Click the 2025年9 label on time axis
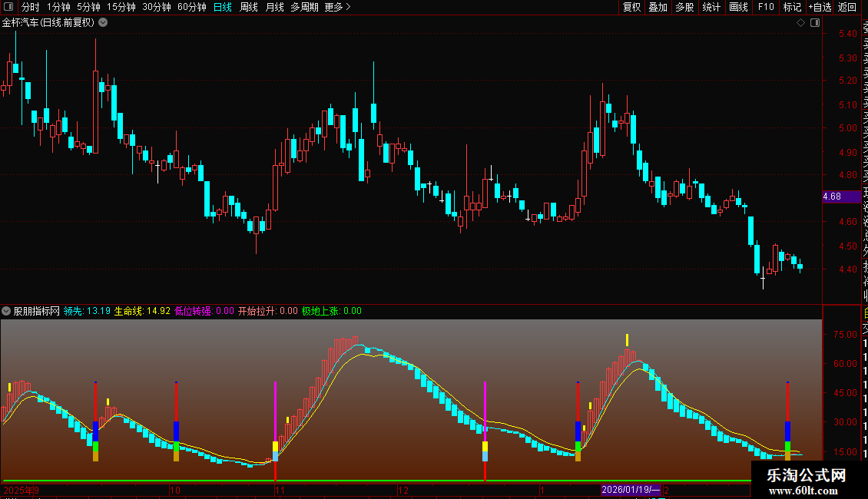The image size is (868, 499). click(21, 490)
